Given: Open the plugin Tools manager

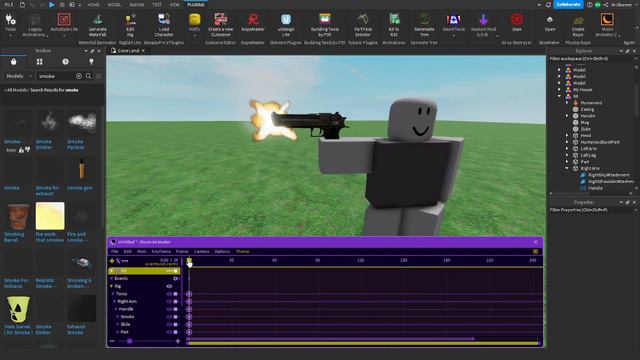Looking at the screenshot, I should coord(10,23).
